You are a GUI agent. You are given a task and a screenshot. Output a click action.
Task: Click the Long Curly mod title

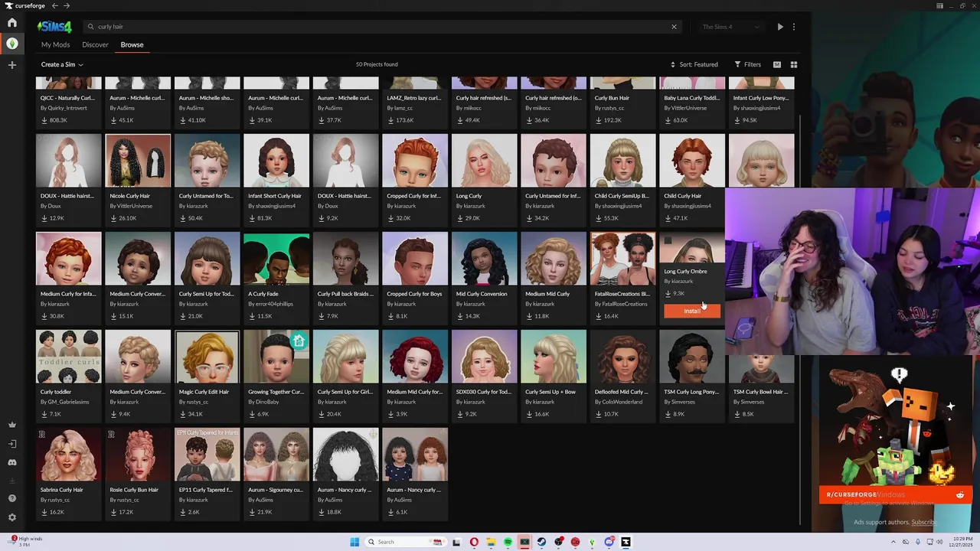point(469,196)
